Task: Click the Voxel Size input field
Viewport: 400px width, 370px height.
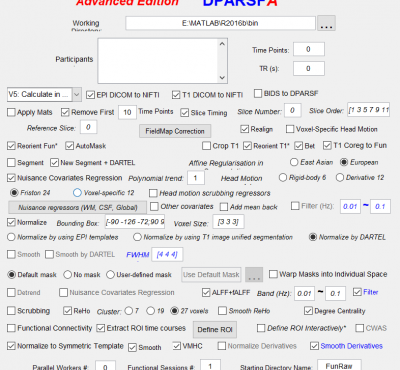Action: (x=229, y=222)
